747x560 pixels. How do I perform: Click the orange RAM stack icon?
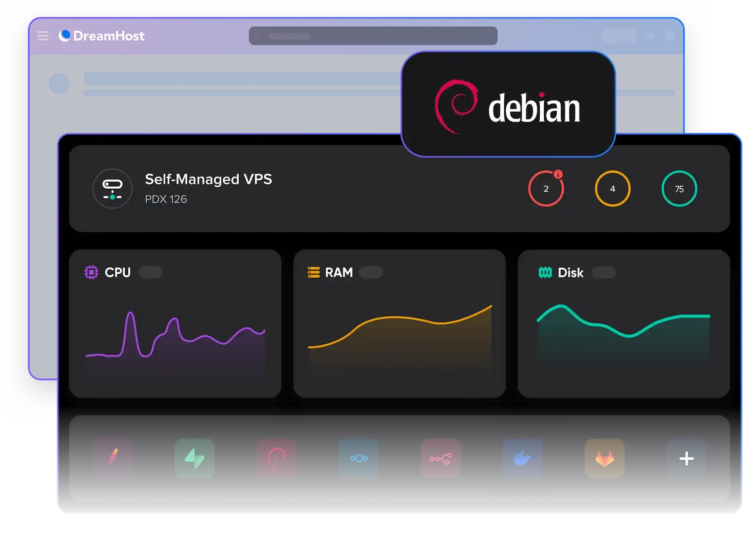click(314, 272)
